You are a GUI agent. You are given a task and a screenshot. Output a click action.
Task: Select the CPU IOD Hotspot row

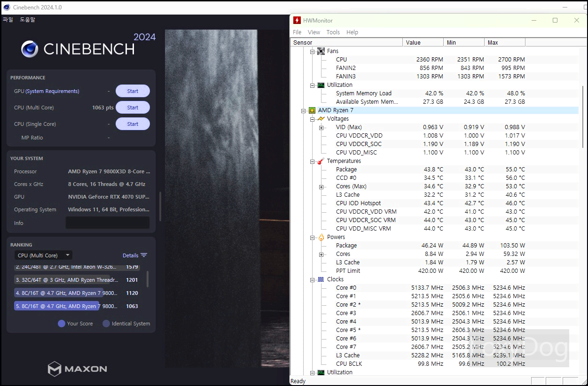pyautogui.click(x=430, y=203)
